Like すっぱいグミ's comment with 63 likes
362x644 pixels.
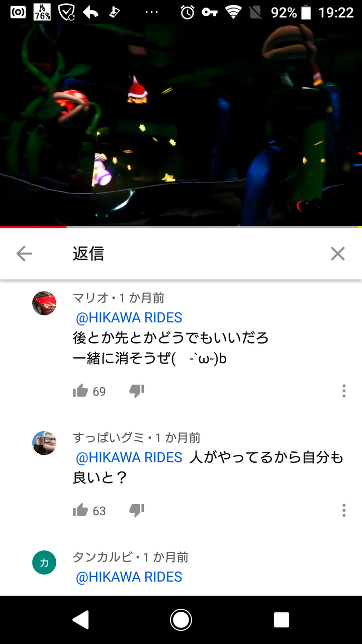click(80, 511)
